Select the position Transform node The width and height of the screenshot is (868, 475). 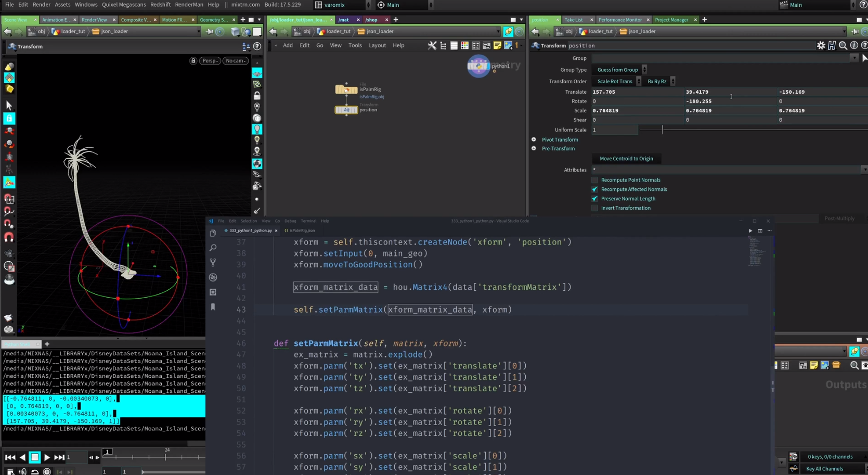(346, 110)
